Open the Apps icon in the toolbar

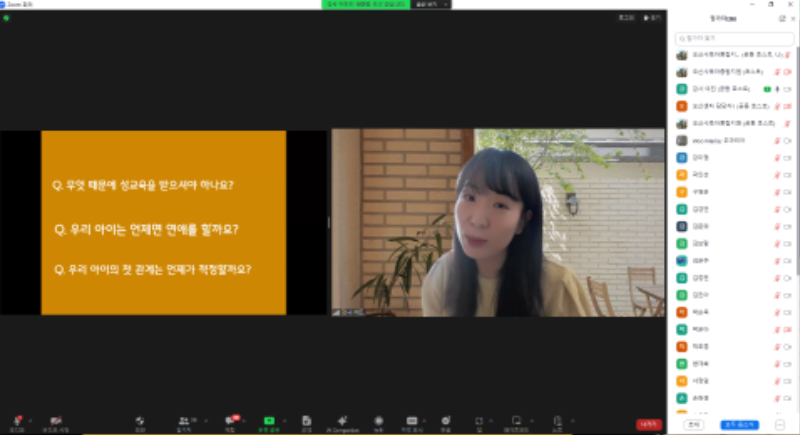(479, 421)
